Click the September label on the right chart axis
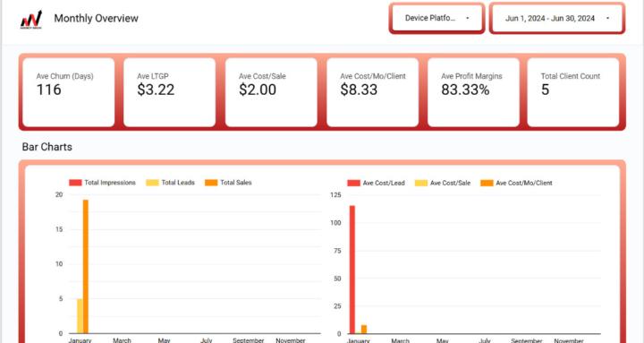Image resolution: width=644 pixels, height=343 pixels. [x=527, y=340]
